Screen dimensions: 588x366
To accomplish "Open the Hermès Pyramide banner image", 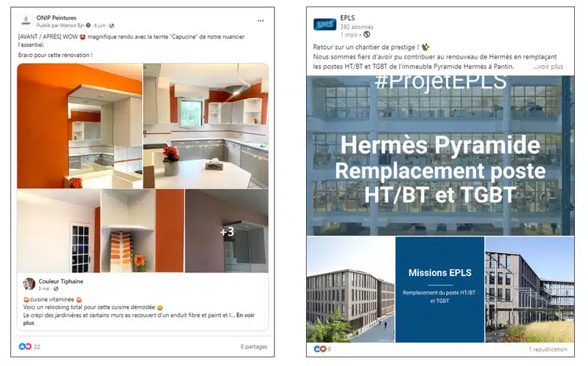I will (440, 156).
